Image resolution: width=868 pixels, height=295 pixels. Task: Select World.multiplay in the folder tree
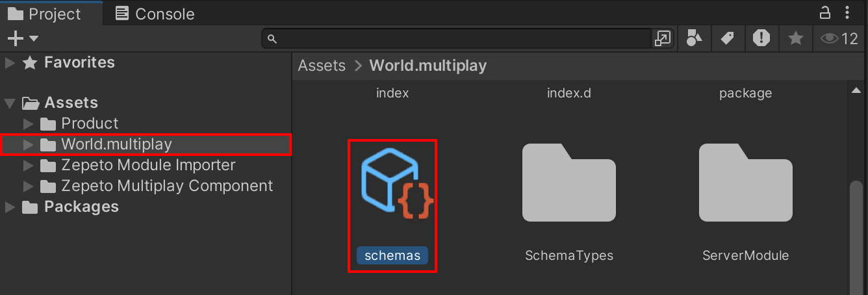click(x=146, y=144)
